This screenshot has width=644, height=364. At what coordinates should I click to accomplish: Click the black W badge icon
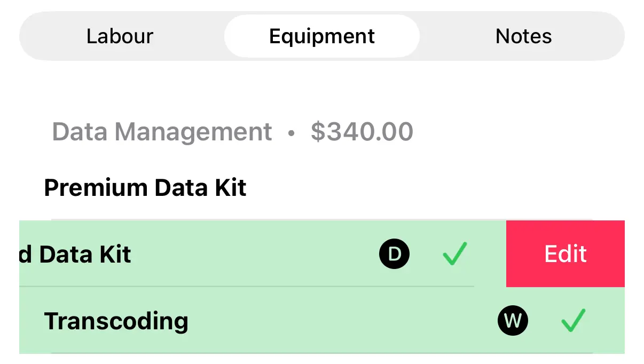click(x=513, y=321)
